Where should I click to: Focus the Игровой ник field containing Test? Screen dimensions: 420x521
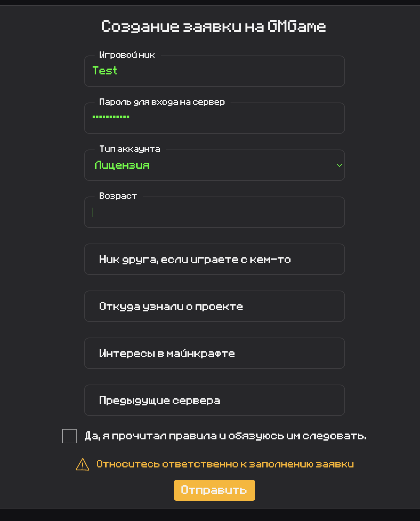point(215,71)
